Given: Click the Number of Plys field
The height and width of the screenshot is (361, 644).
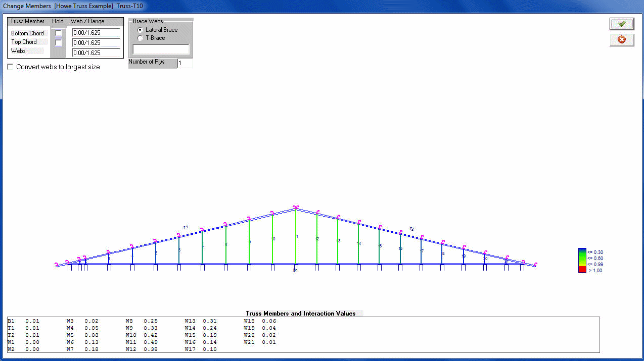Looking at the screenshot, I should (185, 63).
